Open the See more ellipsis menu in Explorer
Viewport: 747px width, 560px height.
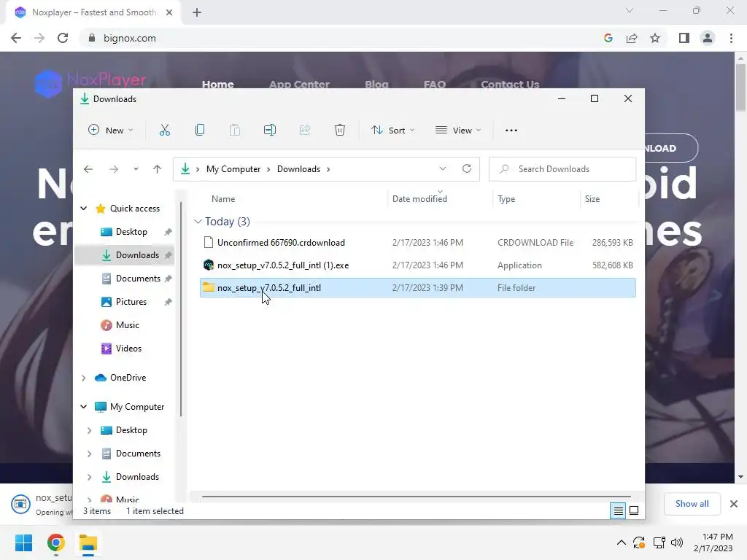(511, 130)
